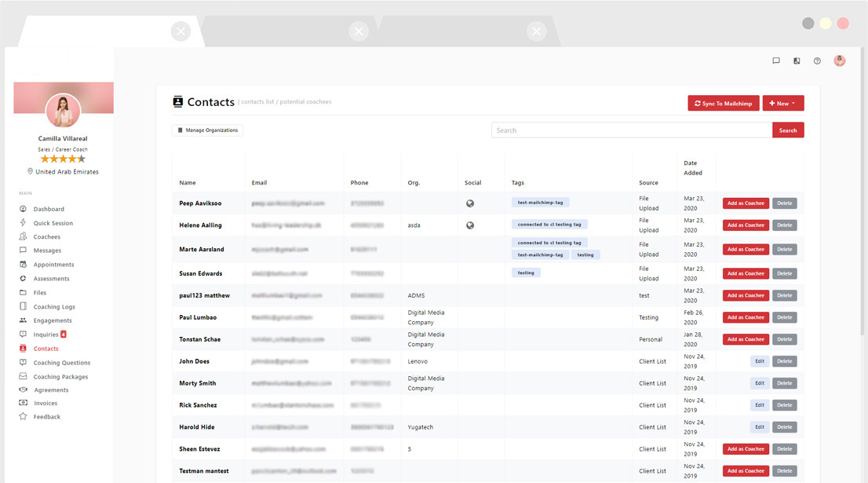This screenshot has width=868, height=483.
Task: Open the layout panel icon in header
Action: point(797,60)
